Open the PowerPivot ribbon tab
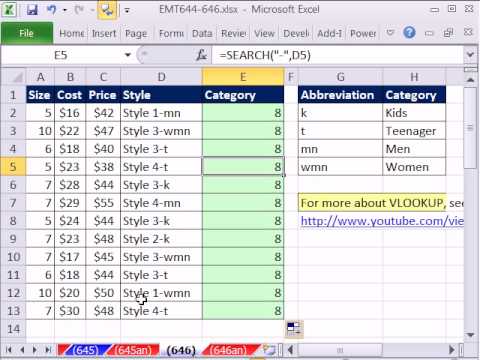Image resolution: width=480 pixels, height=360 pixels. click(363, 33)
